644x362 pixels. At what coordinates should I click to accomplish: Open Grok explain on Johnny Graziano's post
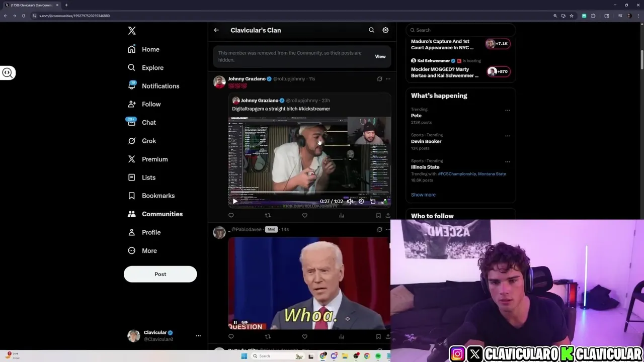tap(380, 79)
